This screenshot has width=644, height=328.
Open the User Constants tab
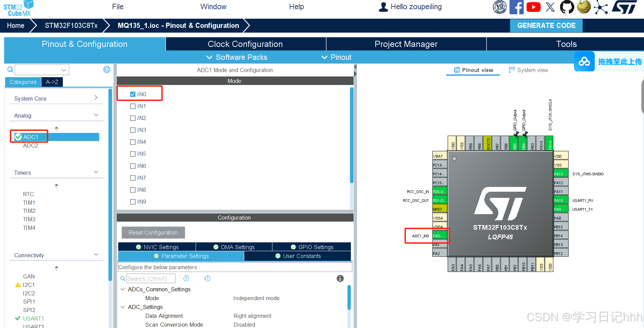pyautogui.click(x=298, y=256)
